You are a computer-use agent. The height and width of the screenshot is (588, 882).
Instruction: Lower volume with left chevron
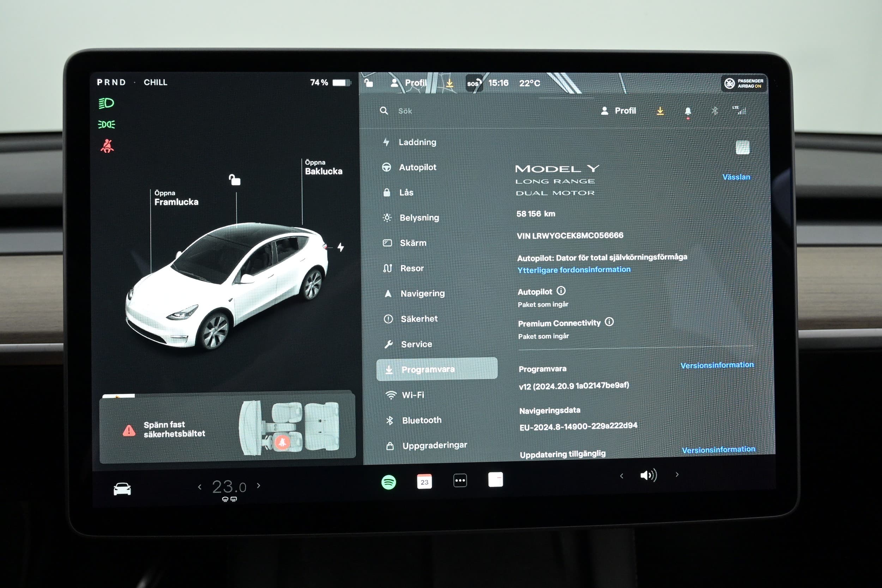622,475
